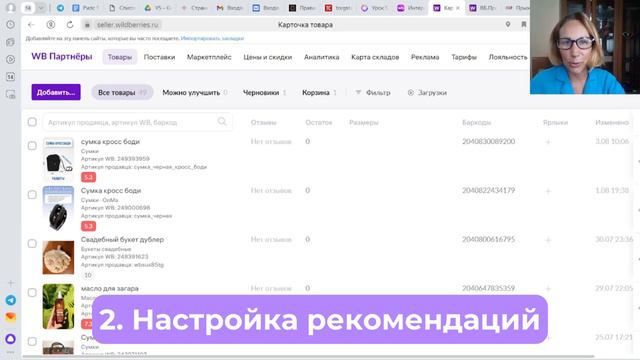Click the plus label icon for barcode 2040800616795

[548, 240]
